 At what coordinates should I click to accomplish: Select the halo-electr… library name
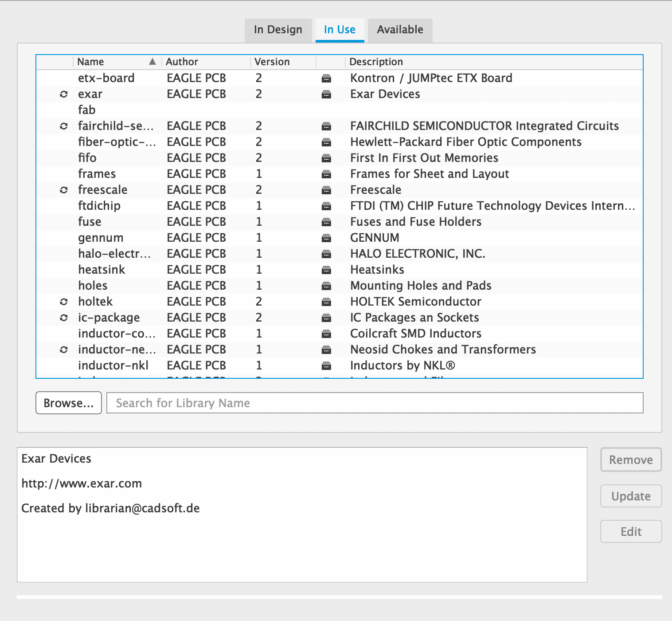point(115,254)
